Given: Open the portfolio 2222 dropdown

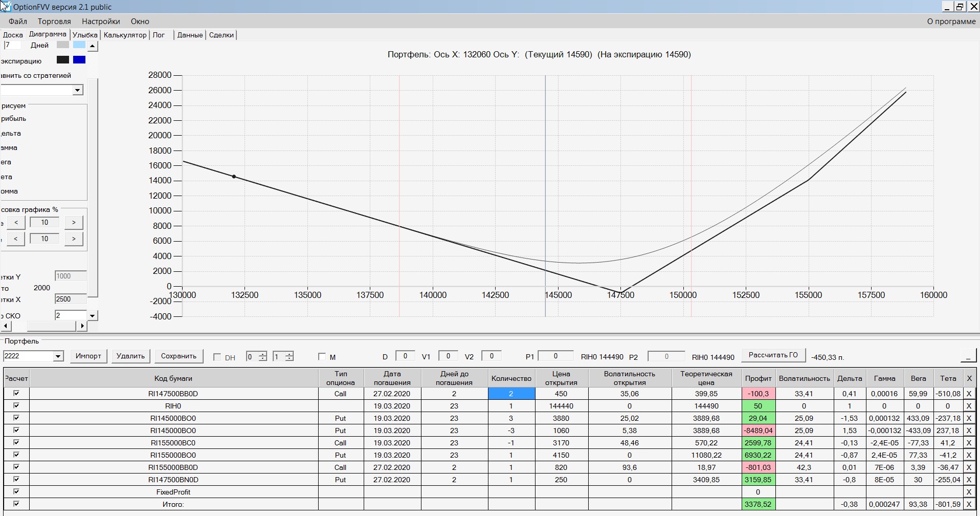Looking at the screenshot, I should pos(58,356).
